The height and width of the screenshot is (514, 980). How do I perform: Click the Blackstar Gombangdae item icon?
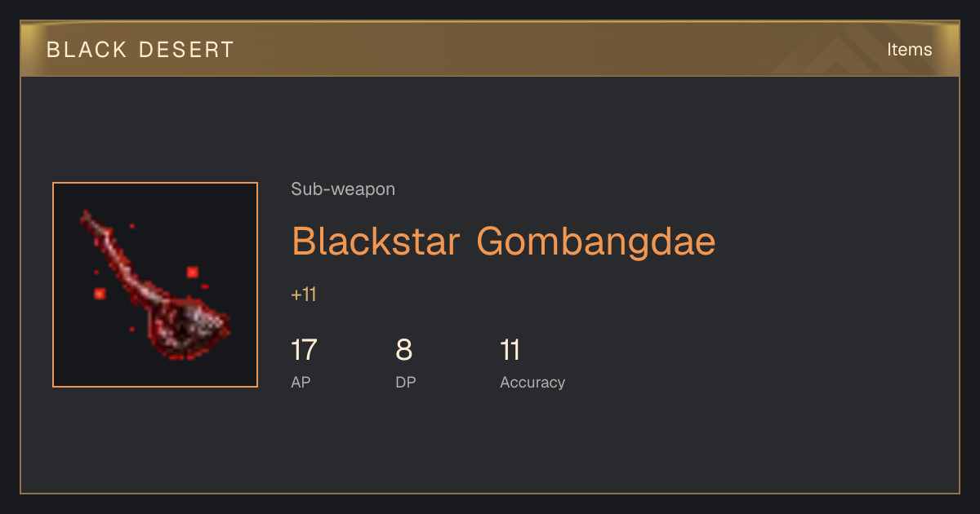pos(155,285)
